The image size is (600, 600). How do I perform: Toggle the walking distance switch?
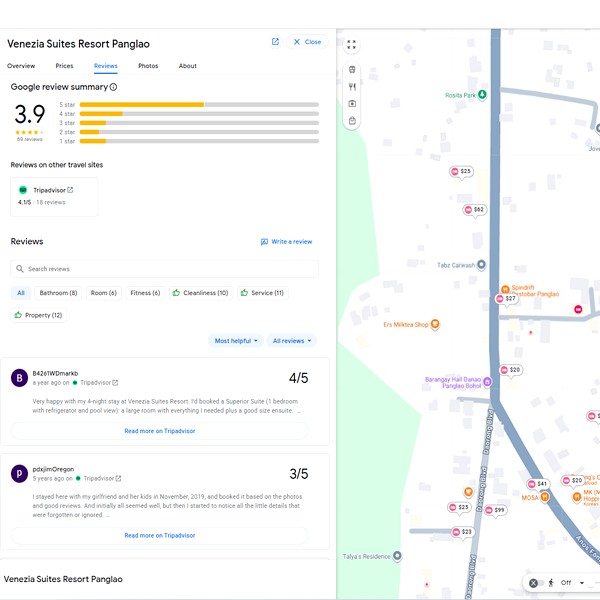(536, 583)
